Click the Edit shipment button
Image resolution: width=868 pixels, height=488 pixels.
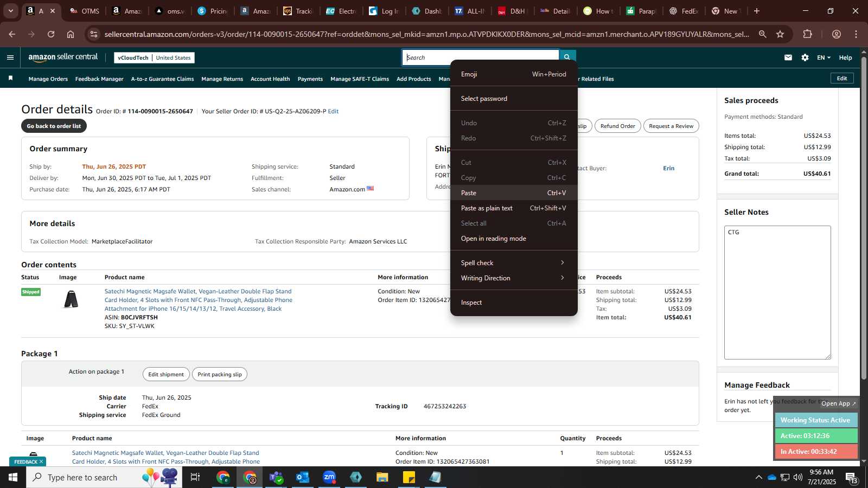(x=166, y=374)
